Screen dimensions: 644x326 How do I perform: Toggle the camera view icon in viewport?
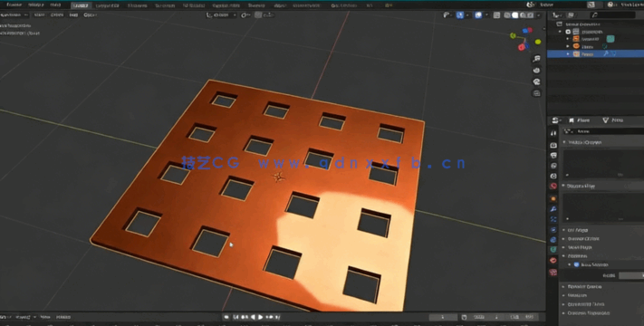click(x=536, y=81)
